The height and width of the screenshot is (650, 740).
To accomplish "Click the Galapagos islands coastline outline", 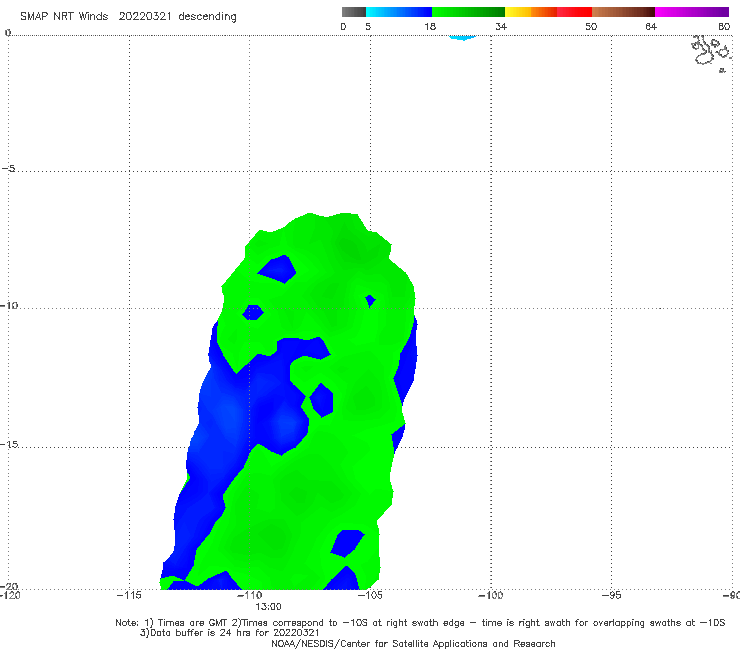I will point(711,52).
